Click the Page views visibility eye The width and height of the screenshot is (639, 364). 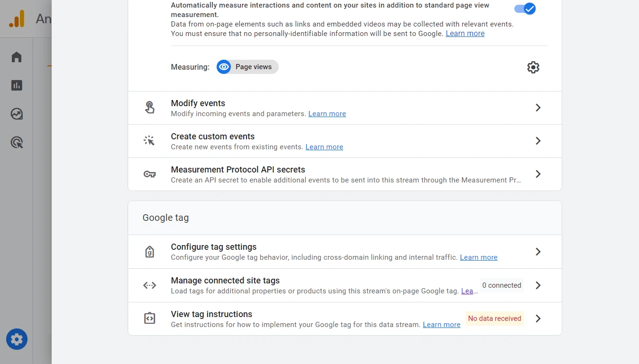(x=223, y=67)
